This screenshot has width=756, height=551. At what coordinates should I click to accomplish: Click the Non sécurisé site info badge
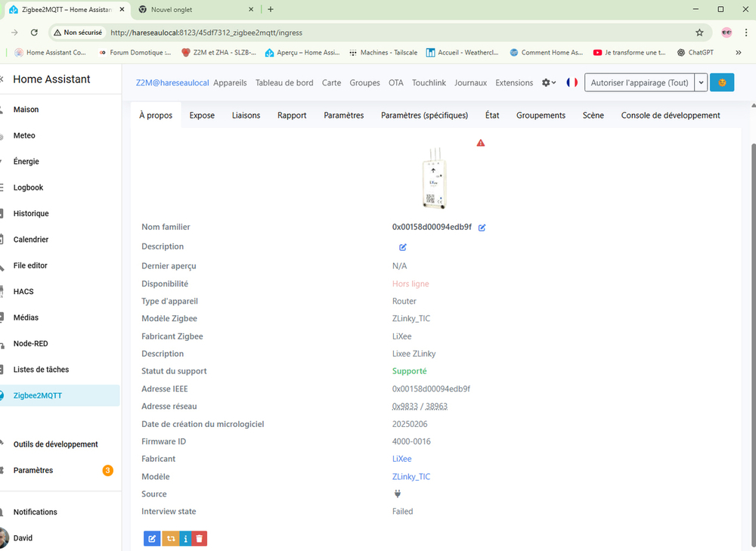click(78, 33)
